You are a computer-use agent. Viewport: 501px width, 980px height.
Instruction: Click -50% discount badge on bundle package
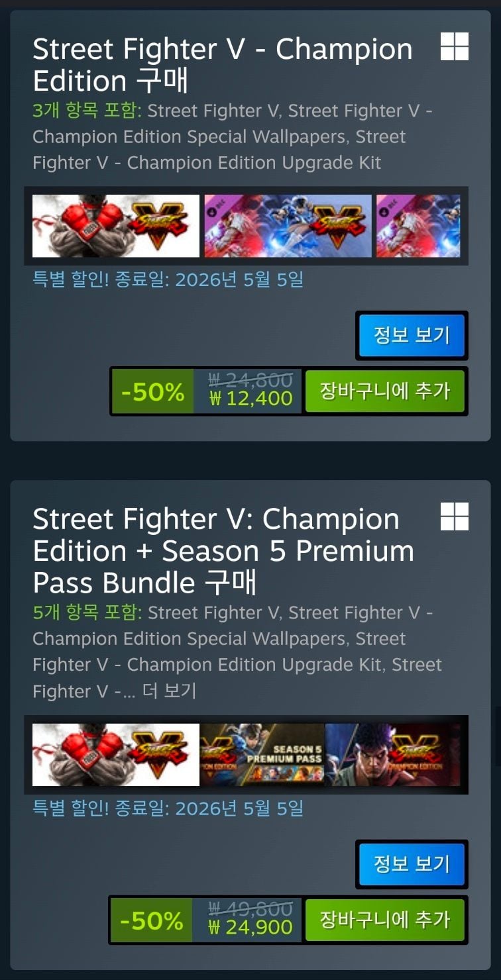tap(152, 920)
